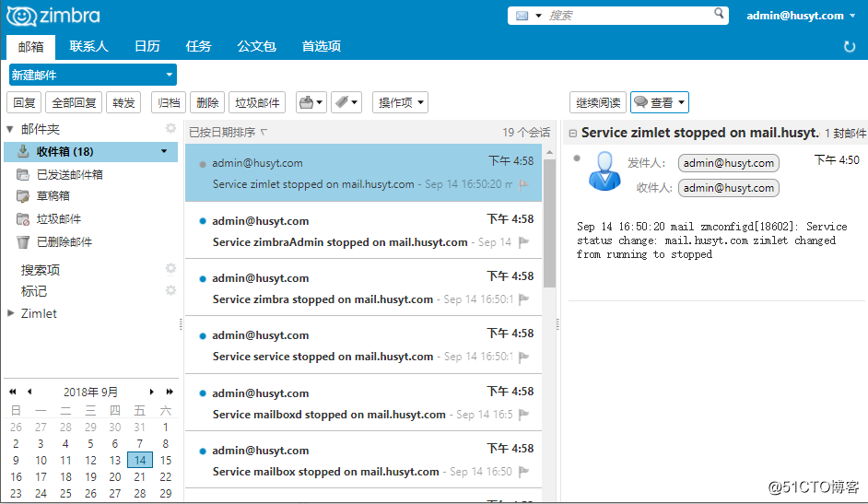Toggle read status dot of 'Service zimbraAdmin' message
This screenshot has height=504, width=868.
point(203,221)
